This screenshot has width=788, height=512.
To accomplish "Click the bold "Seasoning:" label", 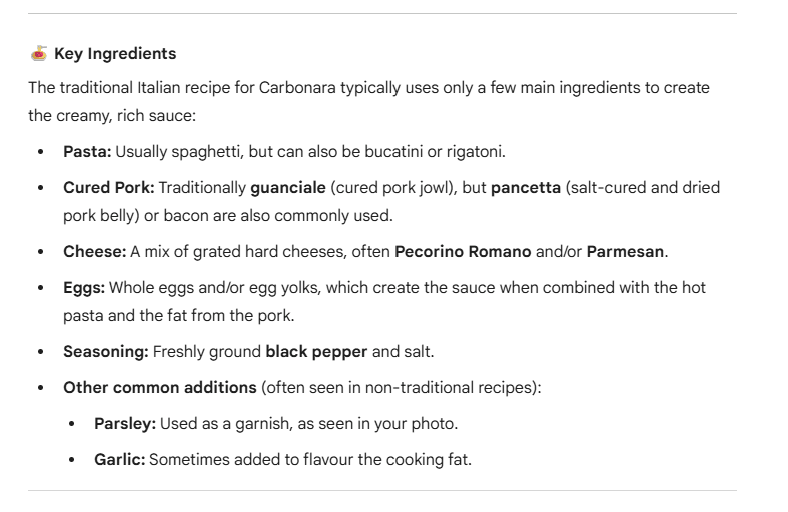I will pyautogui.click(x=103, y=350).
